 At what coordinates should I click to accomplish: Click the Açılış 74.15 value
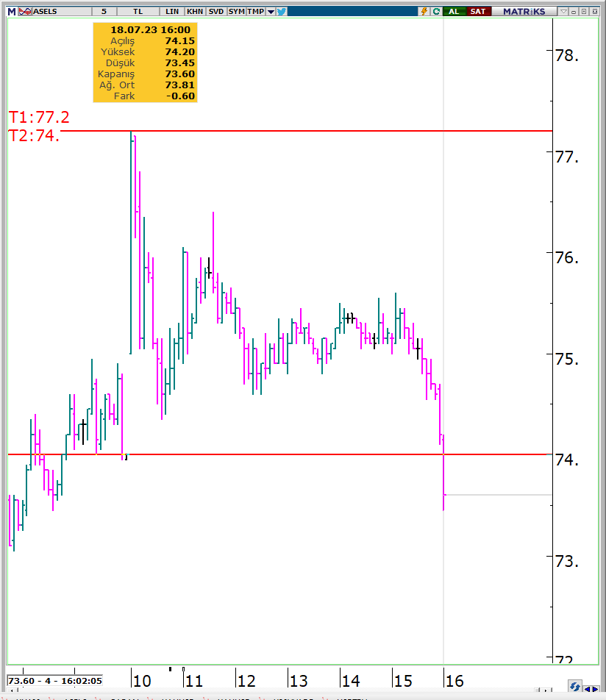180,41
